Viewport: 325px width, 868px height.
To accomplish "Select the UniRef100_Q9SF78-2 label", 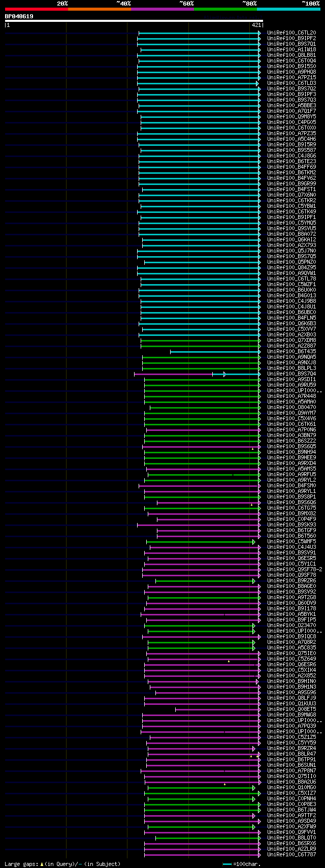I will tap(295, 570).
